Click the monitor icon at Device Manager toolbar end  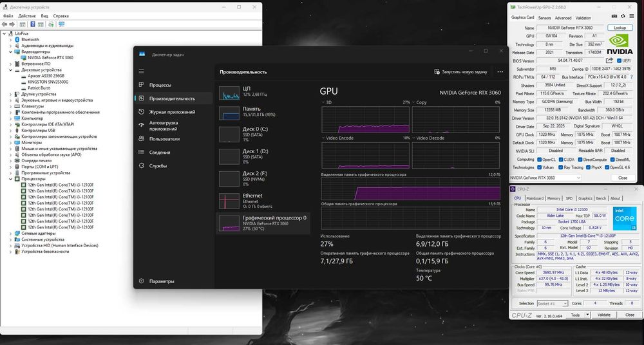click(61, 24)
